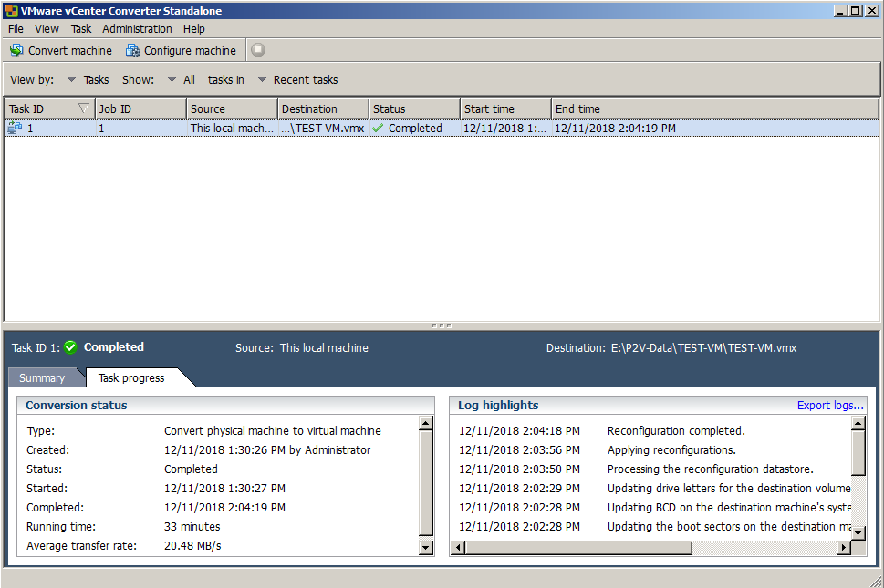
Task: Open the Administration menu
Action: pos(137,29)
